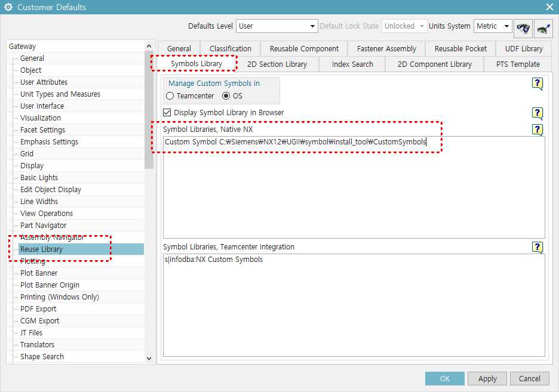Open help for Manage Custom Symbols section
This screenshot has height=392, width=559.
click(x=537, y=84)
